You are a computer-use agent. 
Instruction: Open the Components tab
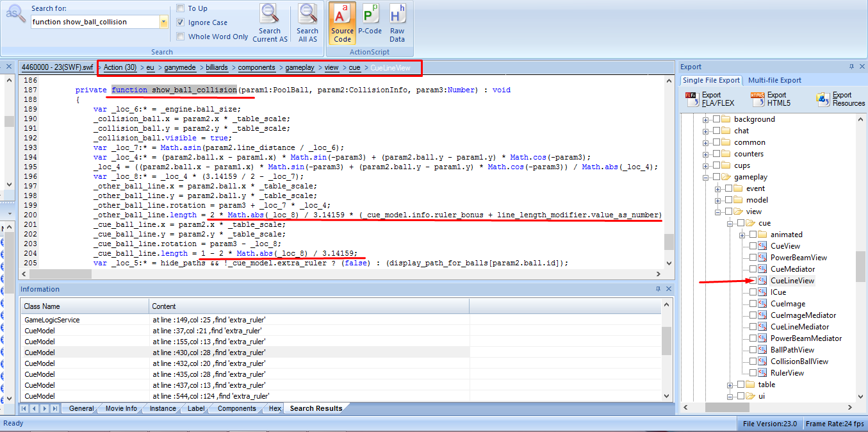click(x=236, y=408)
